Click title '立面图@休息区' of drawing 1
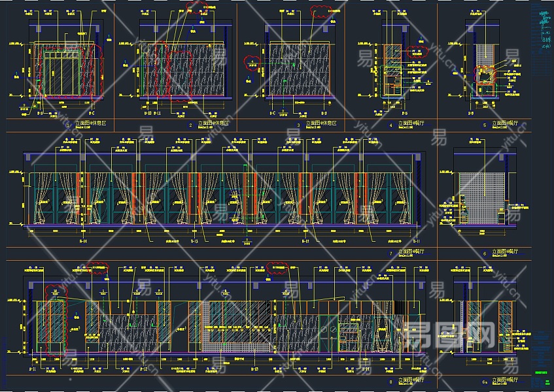 click(x=90, y=123)
